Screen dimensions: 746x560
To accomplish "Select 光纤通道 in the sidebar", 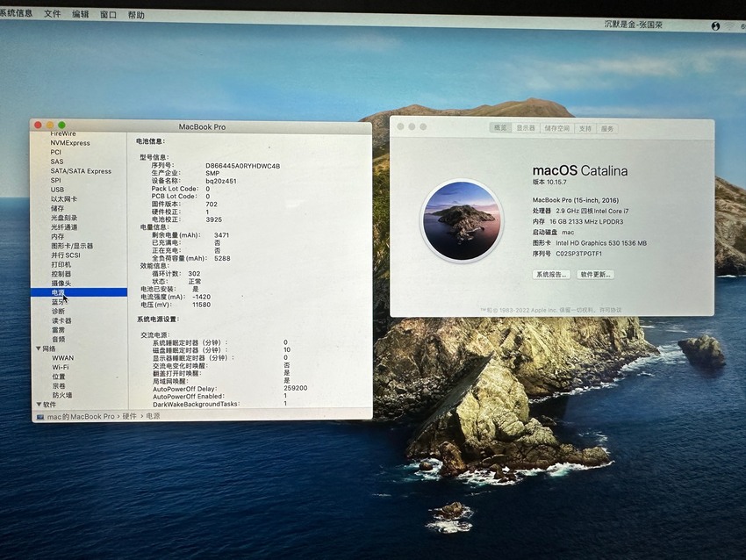I will [64, 227].
